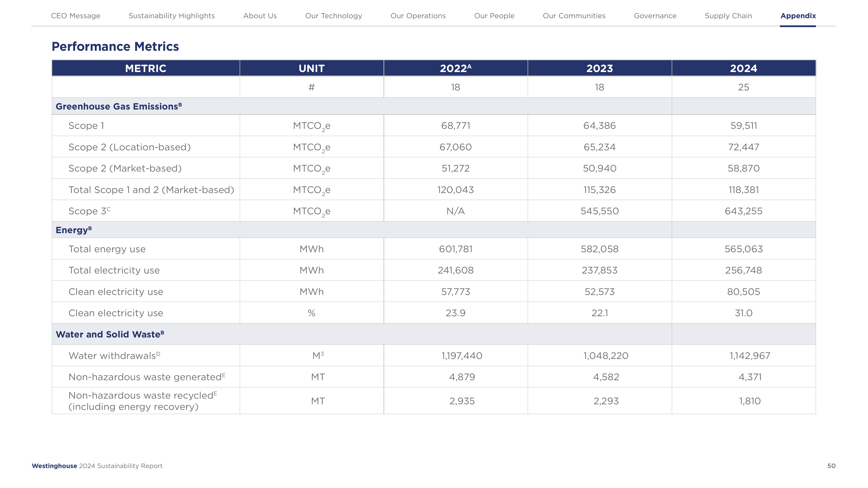Click the 2022 column header
This screenshot has width=868, height=488.
click(455, 68)
